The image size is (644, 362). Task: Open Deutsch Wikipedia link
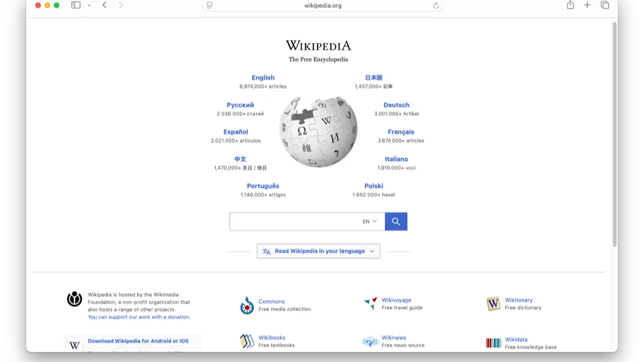coord(397,105)
